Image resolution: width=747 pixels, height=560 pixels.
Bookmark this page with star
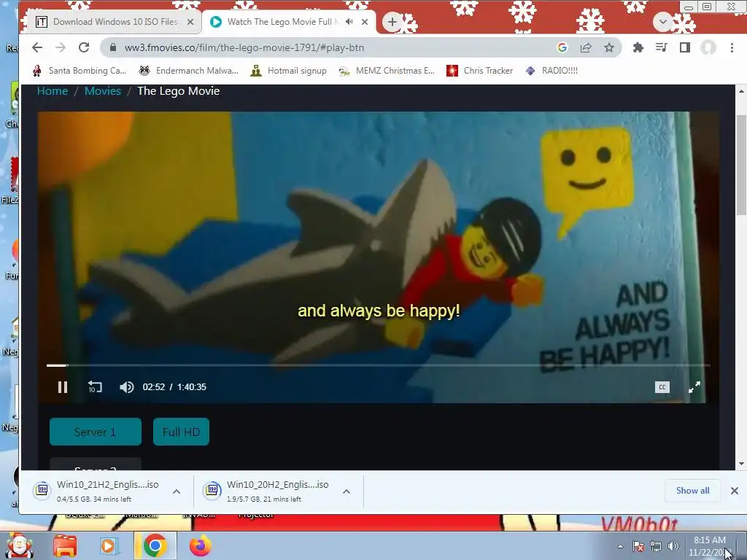(609, 47)
